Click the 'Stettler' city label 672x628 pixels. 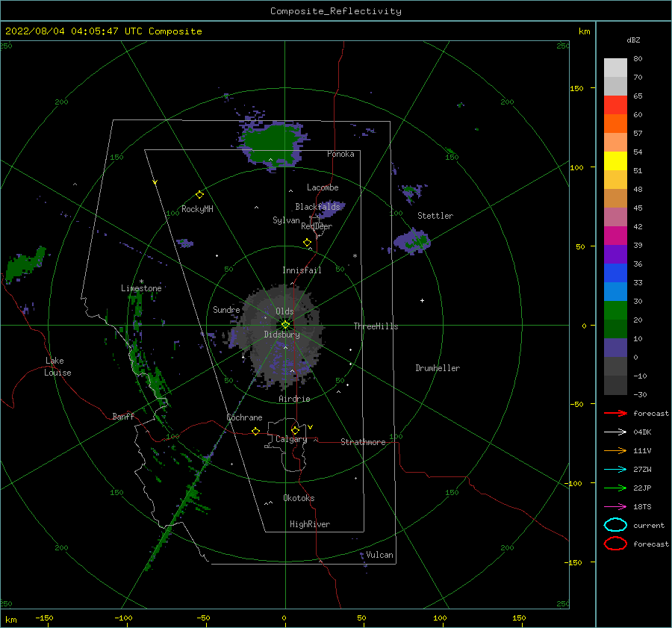435,216
